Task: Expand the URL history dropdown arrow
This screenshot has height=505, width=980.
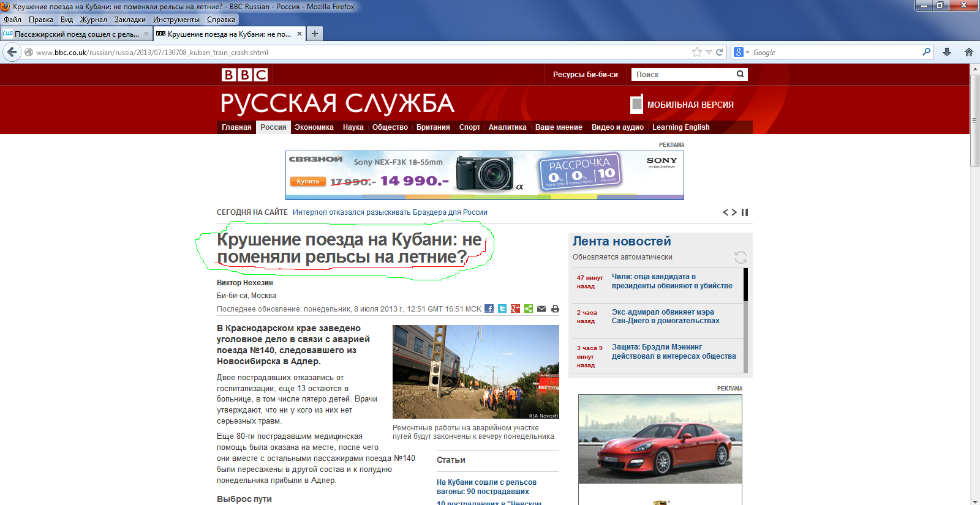Action: [x=709, y=53]
